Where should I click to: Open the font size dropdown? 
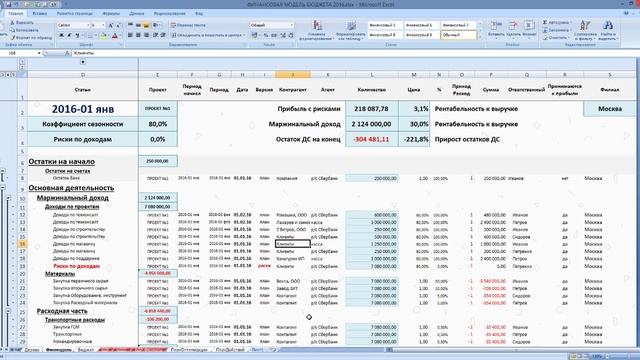coord(103,25)
